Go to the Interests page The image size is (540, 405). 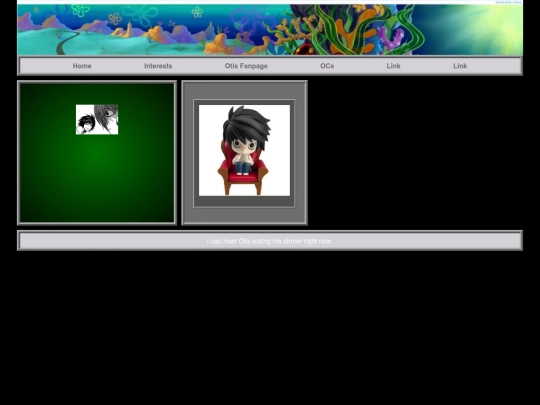(x=158, y=66)
